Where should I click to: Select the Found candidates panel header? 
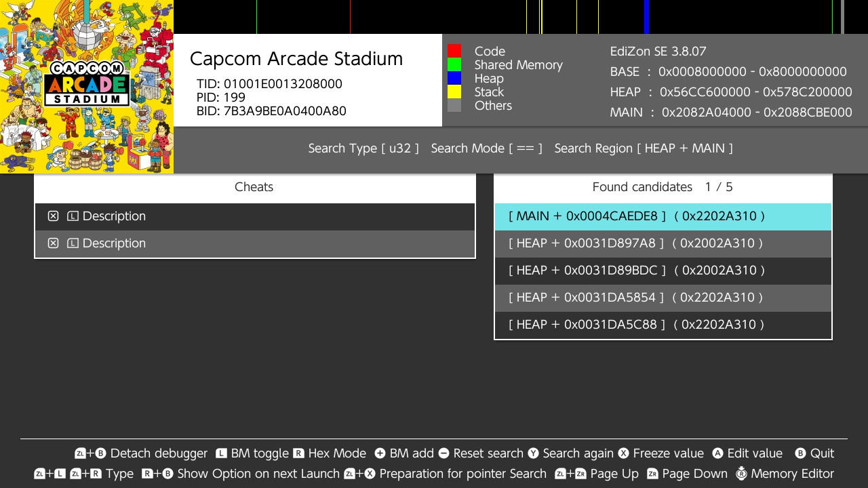663,187
